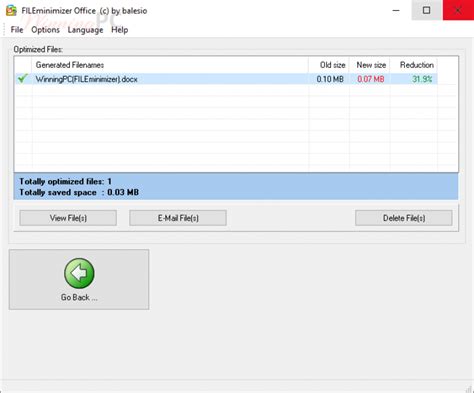Click the 0.07 MB new size value

coord(371,79)
